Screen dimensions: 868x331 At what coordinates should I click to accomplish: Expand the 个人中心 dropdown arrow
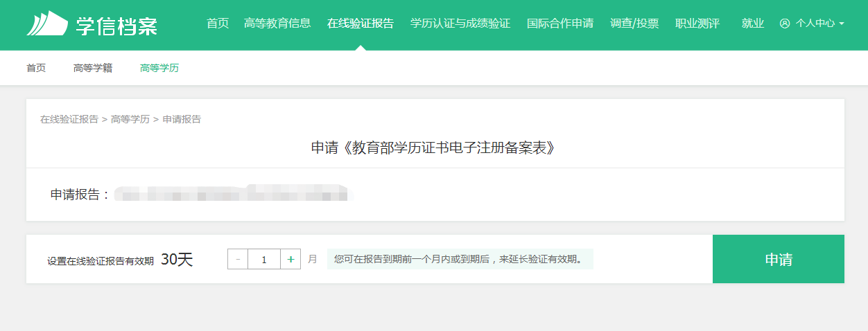(x=842, y=24)
